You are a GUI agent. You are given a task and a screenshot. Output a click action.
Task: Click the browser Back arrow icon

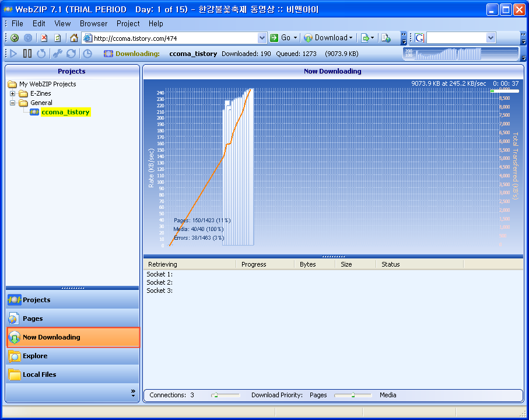click(x=15, y=38)
